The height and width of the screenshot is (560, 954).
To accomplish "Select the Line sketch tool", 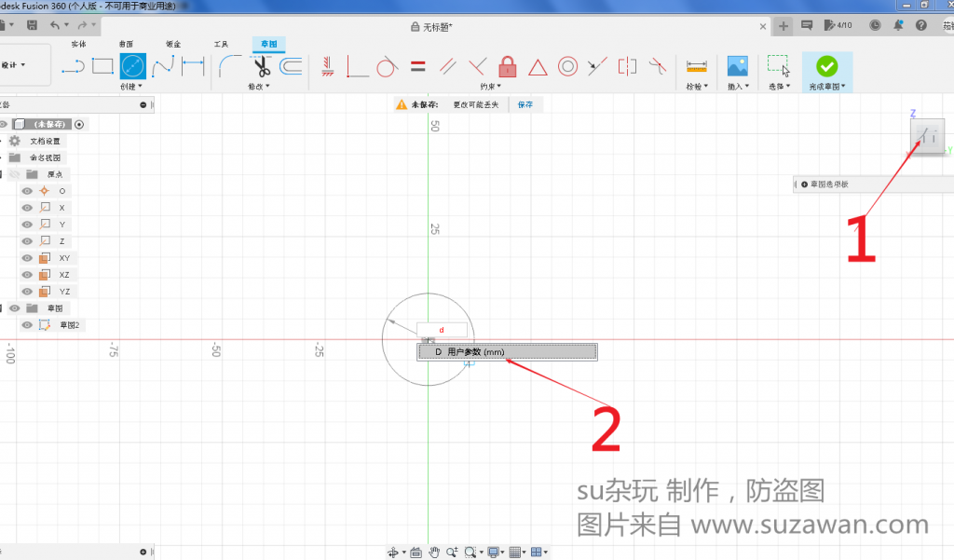I will (73, 66).
